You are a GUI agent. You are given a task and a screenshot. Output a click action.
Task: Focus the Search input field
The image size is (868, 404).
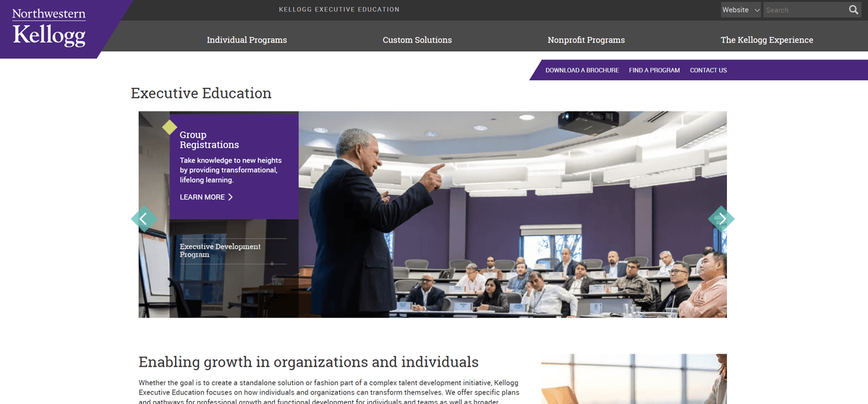coord(805,10)
